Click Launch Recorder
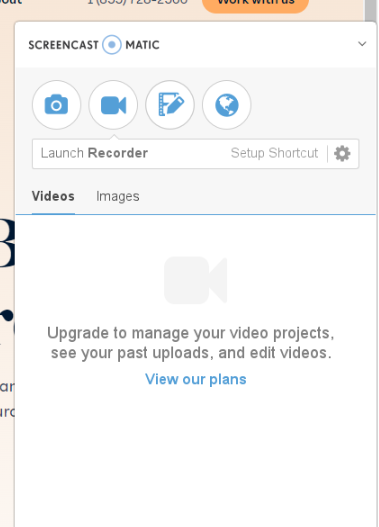Image resolution: width=379 pixels, height=527 pixels. 94,153
